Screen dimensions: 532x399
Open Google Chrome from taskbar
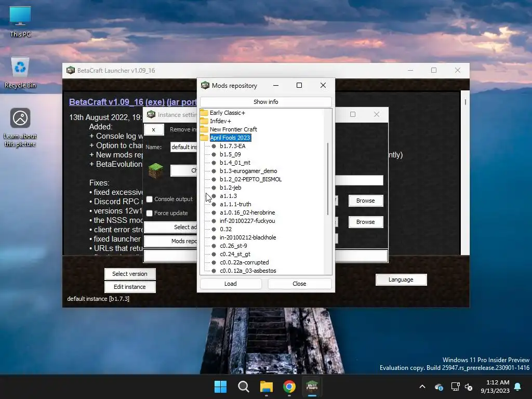[289, 387]
